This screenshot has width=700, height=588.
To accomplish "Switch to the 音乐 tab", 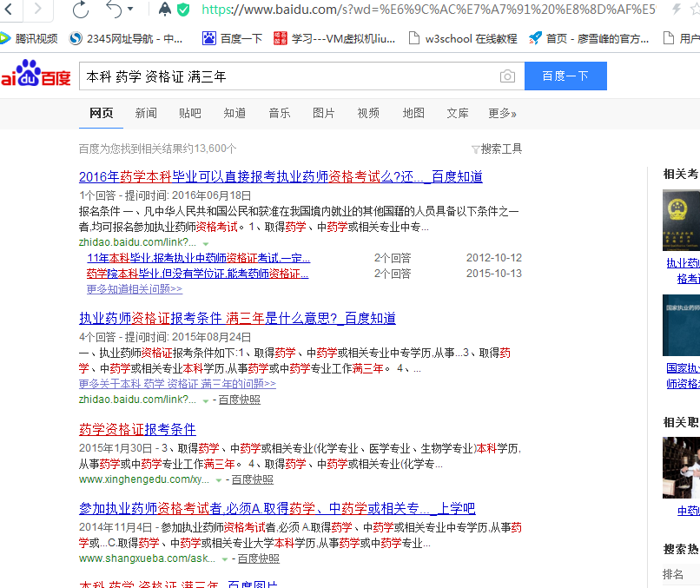I will click(280, 114).
